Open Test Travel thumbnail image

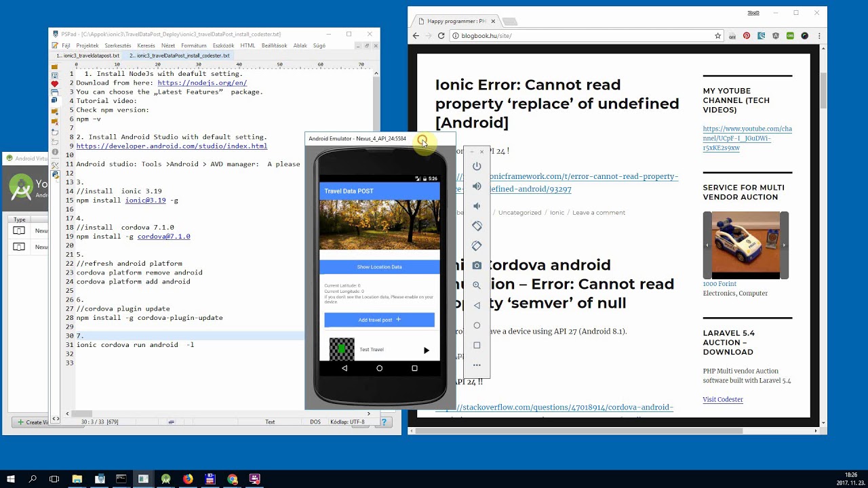tap(342, 349)
